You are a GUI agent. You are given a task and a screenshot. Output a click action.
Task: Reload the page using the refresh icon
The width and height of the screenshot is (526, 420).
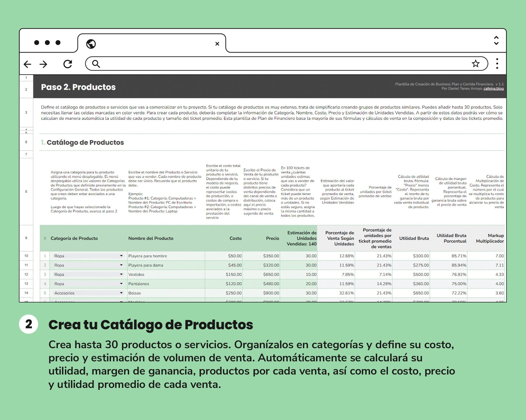[x=68, y=63]
